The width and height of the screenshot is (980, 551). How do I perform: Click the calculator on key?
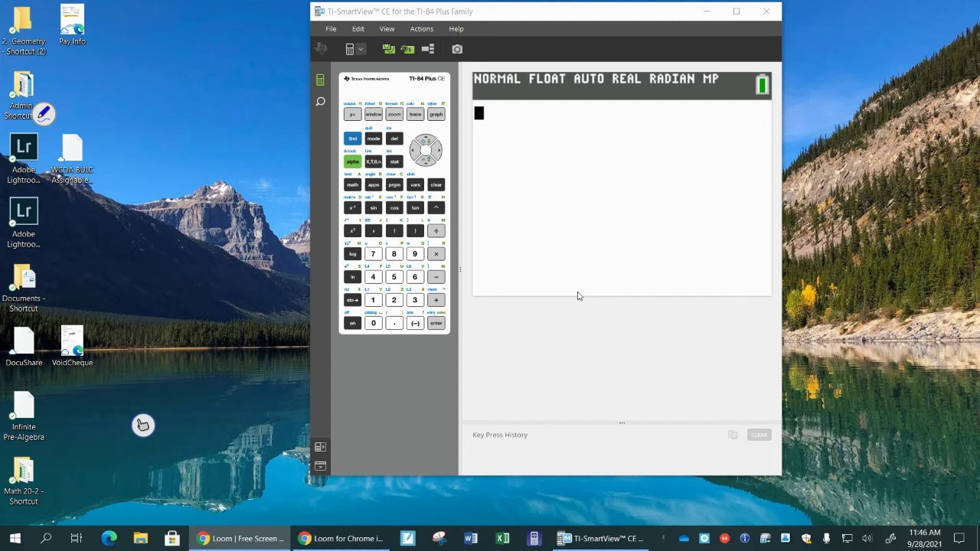click(352, 323)
